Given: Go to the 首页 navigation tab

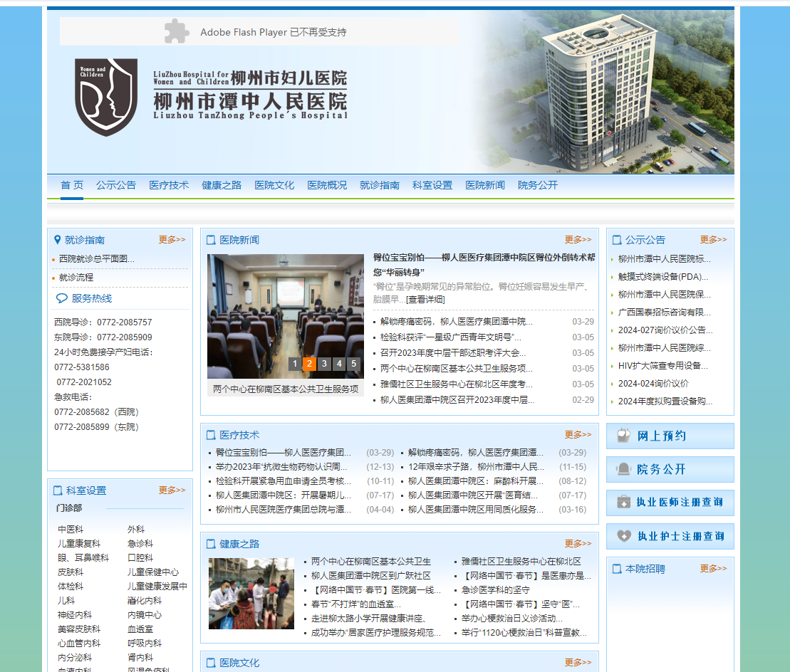Looking at the screenshot, I should point(72,185).
